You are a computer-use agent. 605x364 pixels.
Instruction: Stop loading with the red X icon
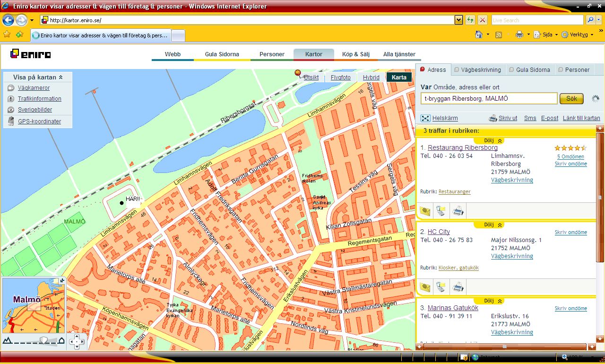[483, 20]
